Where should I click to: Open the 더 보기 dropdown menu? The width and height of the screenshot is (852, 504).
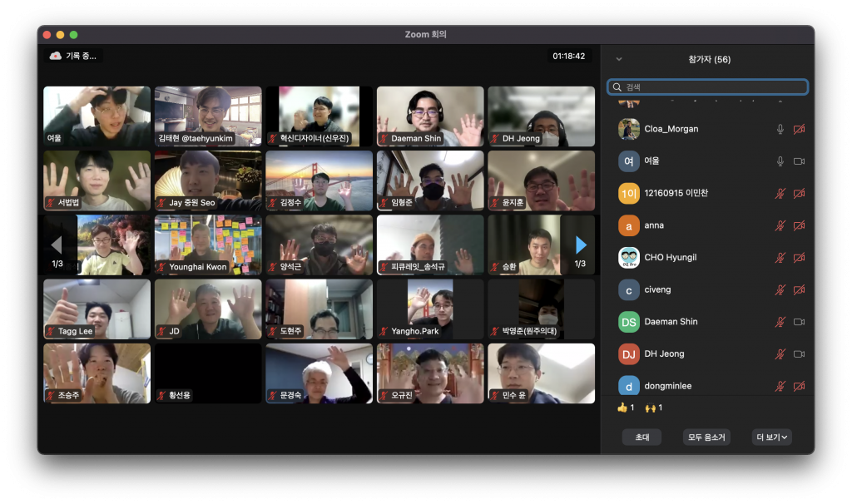[771, 437]
